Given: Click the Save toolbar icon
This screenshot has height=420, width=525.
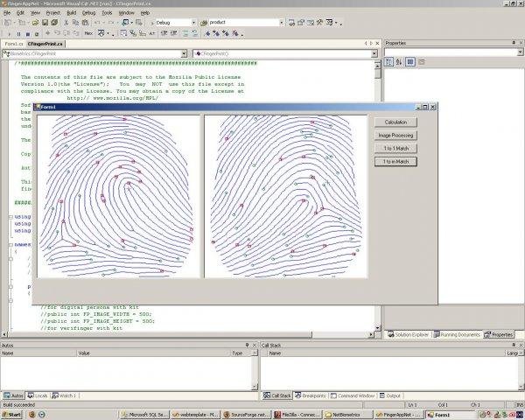Looking at the screenshot, I should pos(45,23).
